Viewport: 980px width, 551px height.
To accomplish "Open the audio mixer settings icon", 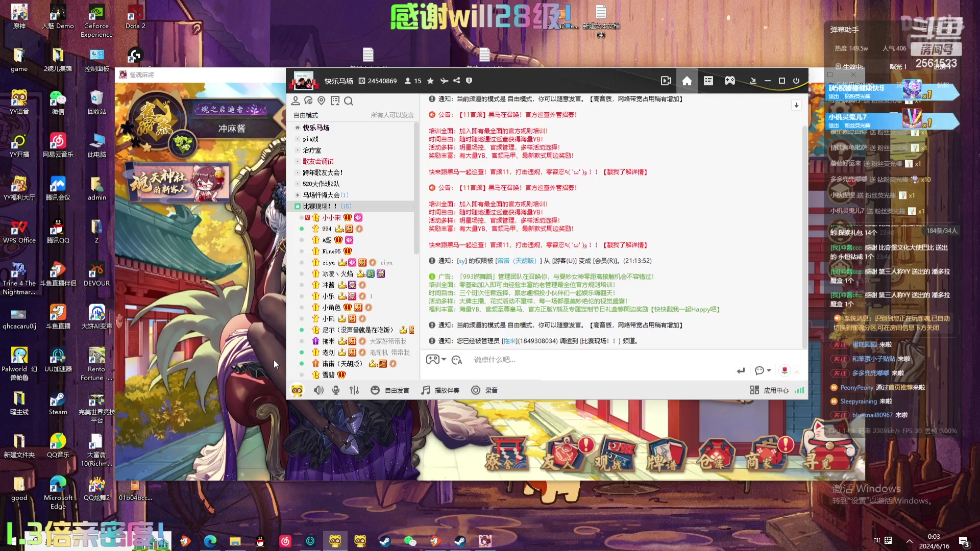I will coord(354,390).
